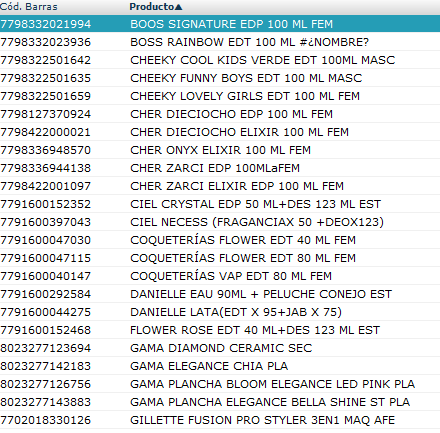440x433 pixels.
Task: Select COQUETERÍAS FLOWER EDT 40 ML FEM
Action: coord(220,240)
